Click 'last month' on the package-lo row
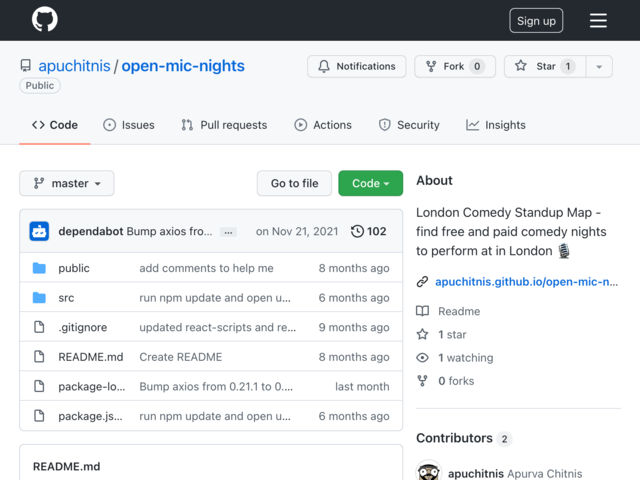 click(x=362, y=386)
